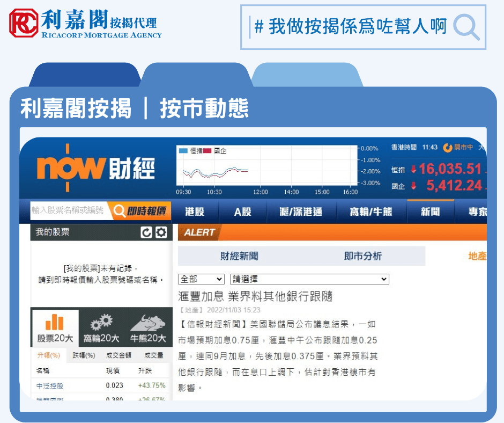Image resolution: width=504 pixels, height=423 pixels.
Task: Select the 牛熊20大 bull and bear icon
Action: click(x=148, y=323)
